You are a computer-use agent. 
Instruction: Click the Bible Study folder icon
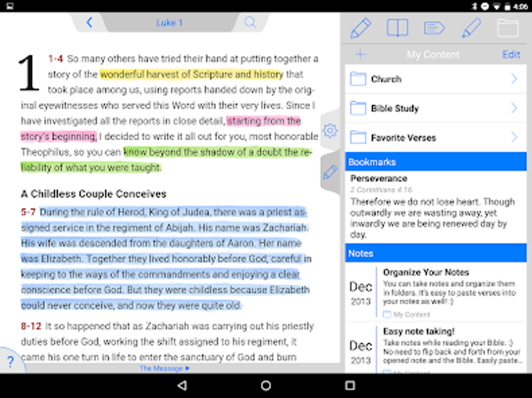pos(358,108)
